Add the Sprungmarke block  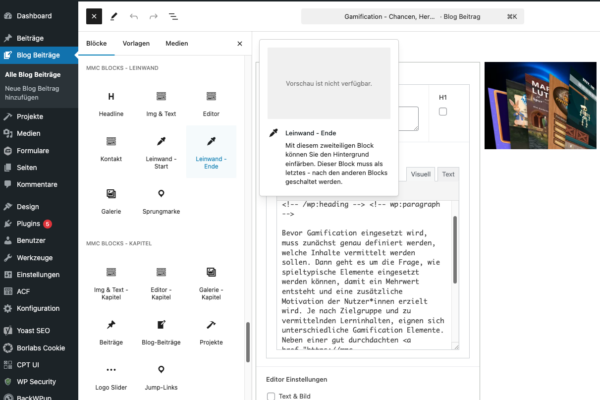click(161, 200)
